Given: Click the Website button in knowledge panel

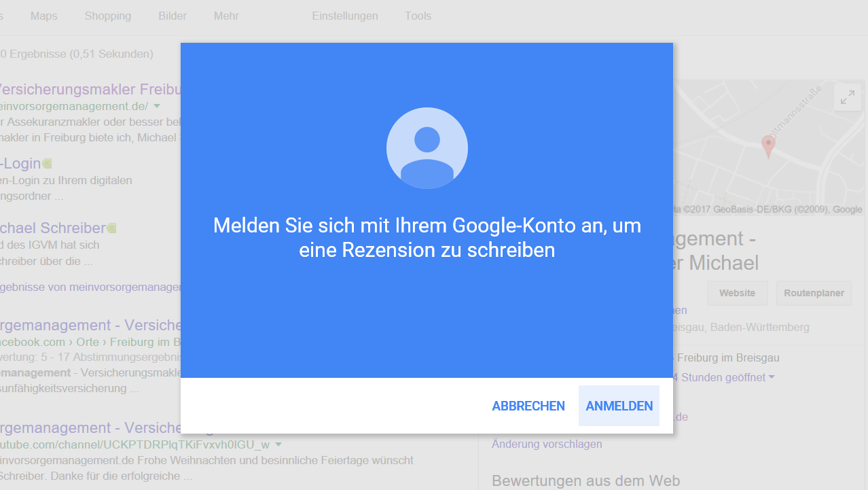Looking at the screenshot, I should 737,293.
